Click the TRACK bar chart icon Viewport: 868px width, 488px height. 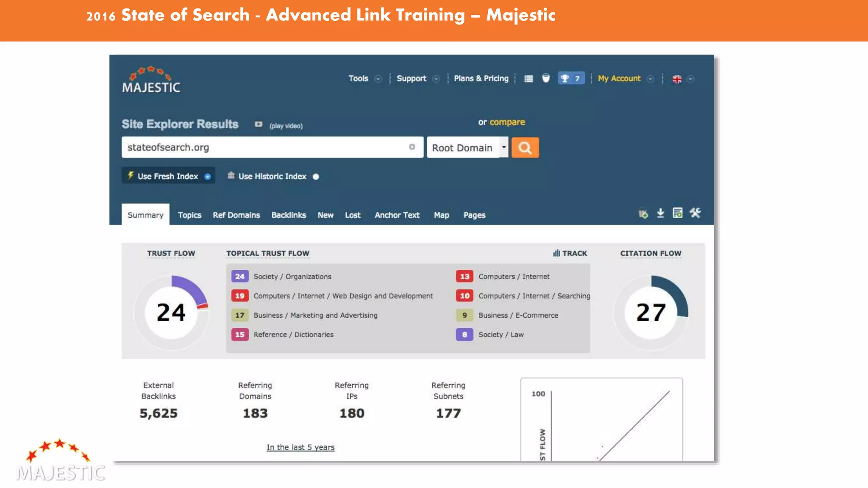[556, 253]
